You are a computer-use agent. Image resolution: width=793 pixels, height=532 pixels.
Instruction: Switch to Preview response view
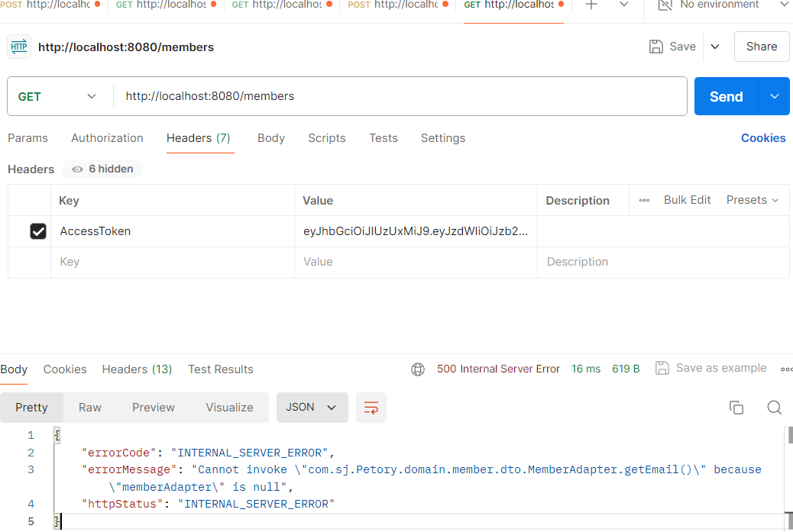pyautogui.click(x=154, y=408)
